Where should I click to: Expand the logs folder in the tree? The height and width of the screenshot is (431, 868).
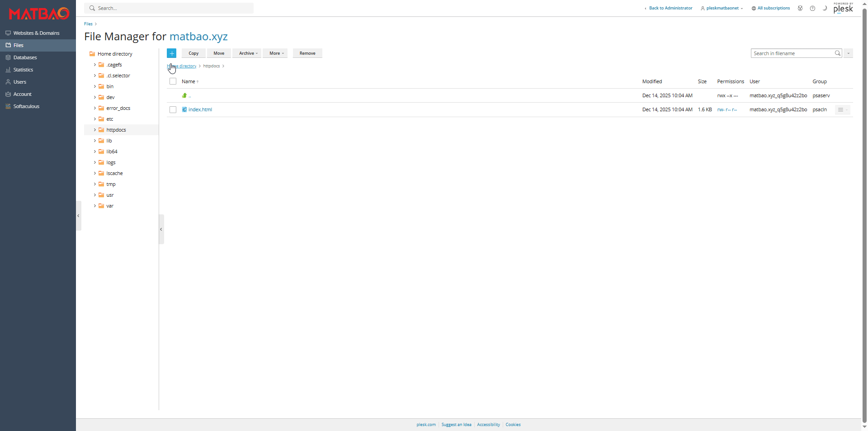coord(95,162)
